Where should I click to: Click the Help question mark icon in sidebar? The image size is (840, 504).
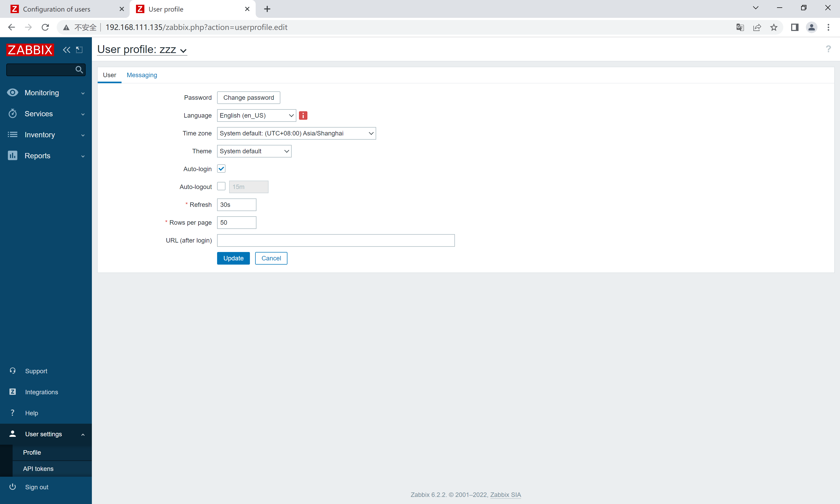pyautogui.click(x=13, y=413)
